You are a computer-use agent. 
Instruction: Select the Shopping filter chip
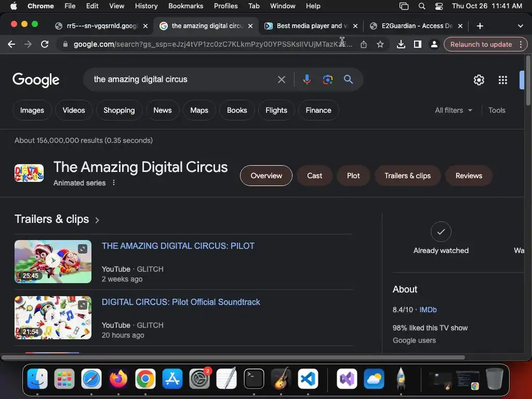click(x=119, y=110)
